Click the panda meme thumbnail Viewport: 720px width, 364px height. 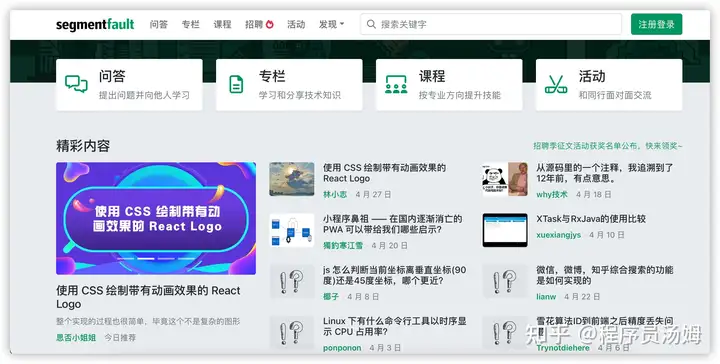(x=505, y=179)
